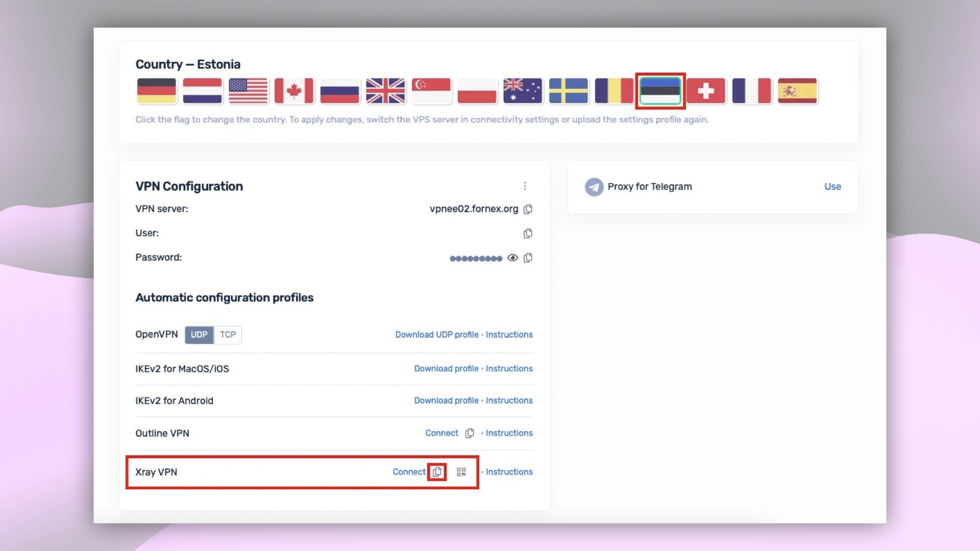Switch OpenVPN protocol to TCP
Screen dimensions: 980x551
228,335
